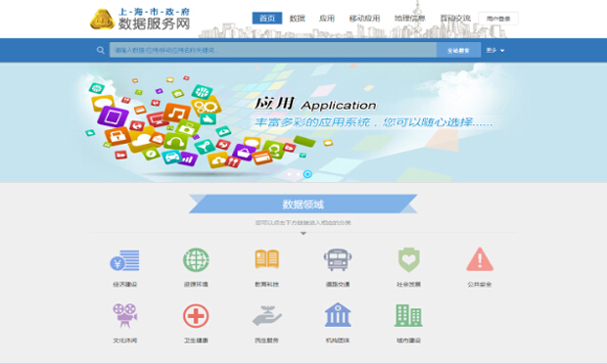Open the 数据 navigation tab
This screenshot has height=364, width=607.
point(298,19)
